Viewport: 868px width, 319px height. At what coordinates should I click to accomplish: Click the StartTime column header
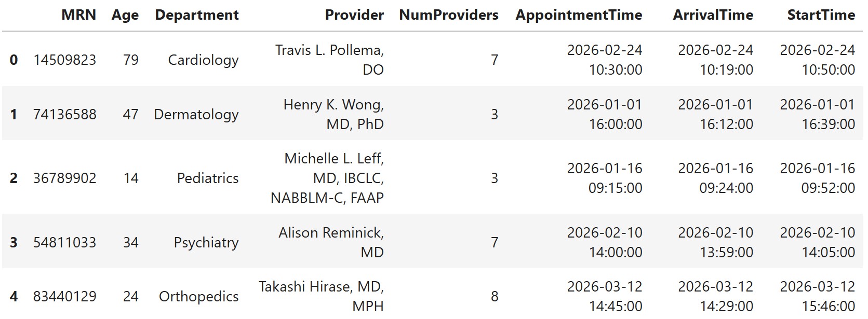(x=821, y=15)
